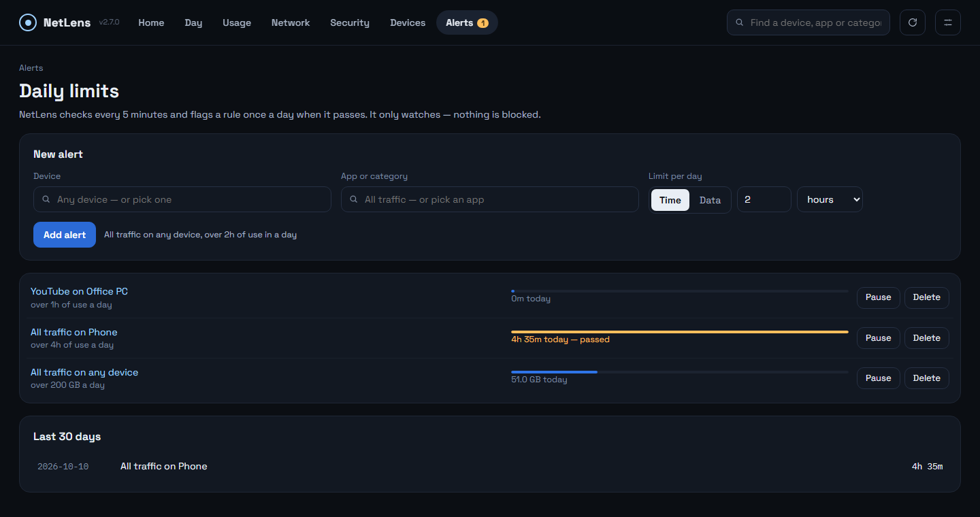Click the top Find a device search box
Screen dimensions: 980x517
pyautogui.click(x=808, y=22)
